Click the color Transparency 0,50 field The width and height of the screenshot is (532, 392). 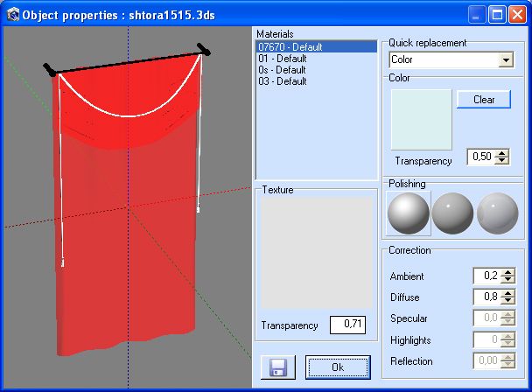point(480,157)
